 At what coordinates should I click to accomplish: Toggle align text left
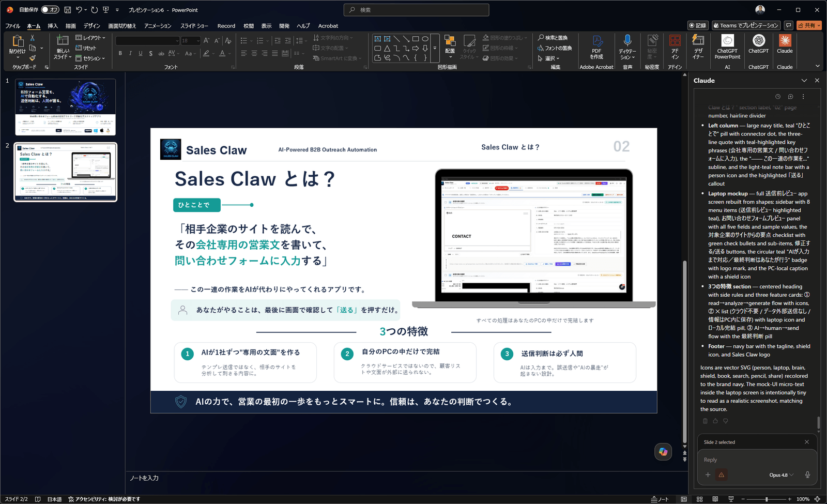244,53
